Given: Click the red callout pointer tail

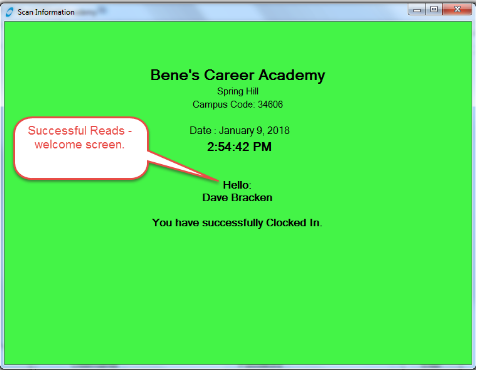Looking at the screenshot, I should (183, 167).
